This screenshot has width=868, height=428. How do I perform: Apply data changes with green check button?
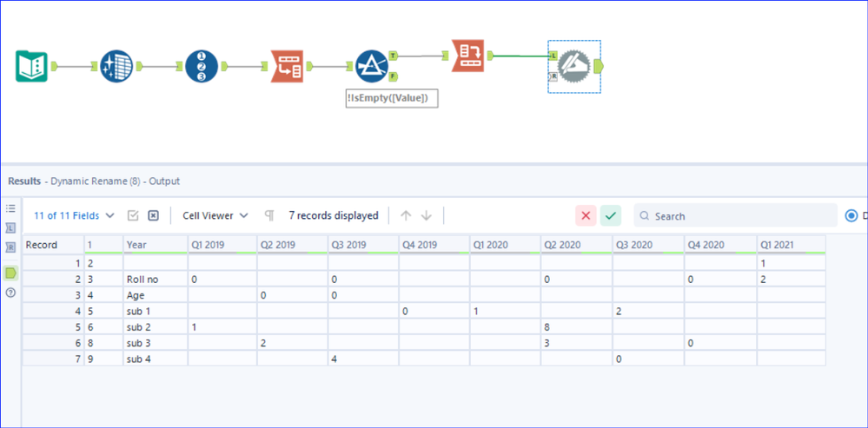[611, 215]
